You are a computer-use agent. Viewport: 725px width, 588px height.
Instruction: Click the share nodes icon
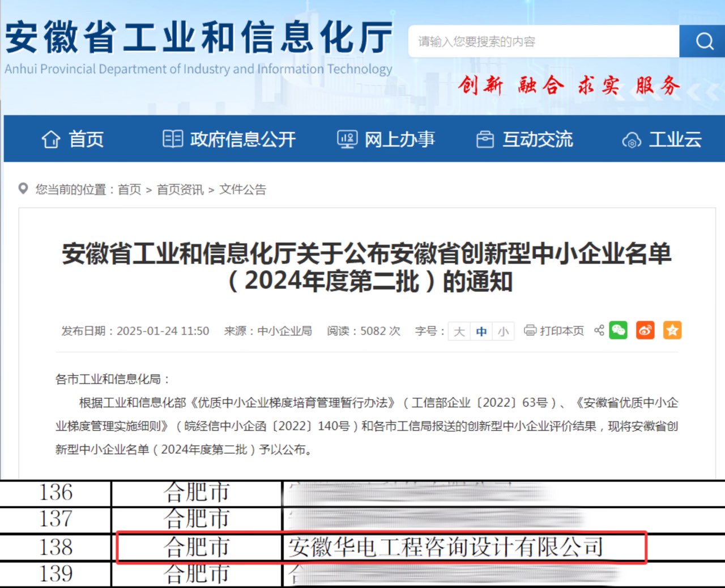(599, 330)
